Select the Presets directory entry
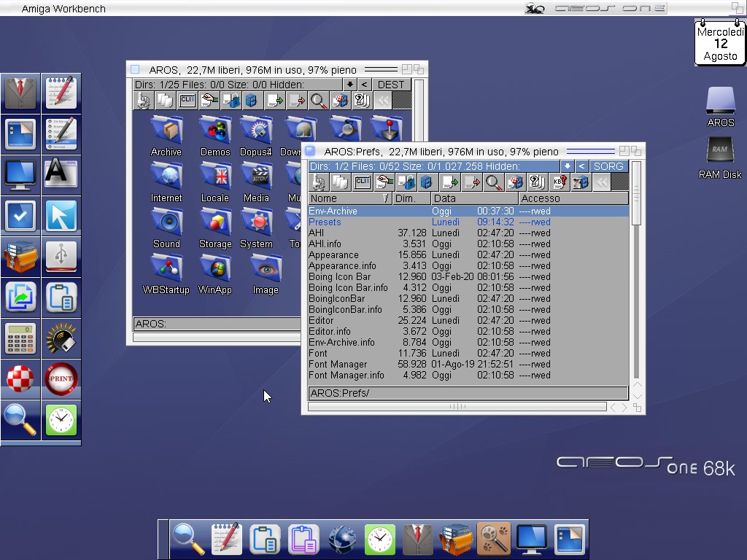The image size is (747, 560). 325,222
